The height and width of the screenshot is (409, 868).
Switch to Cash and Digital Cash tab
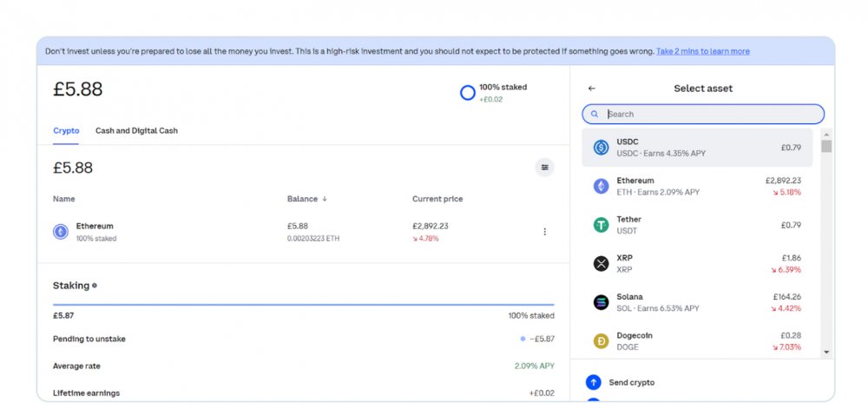point(137,131)
